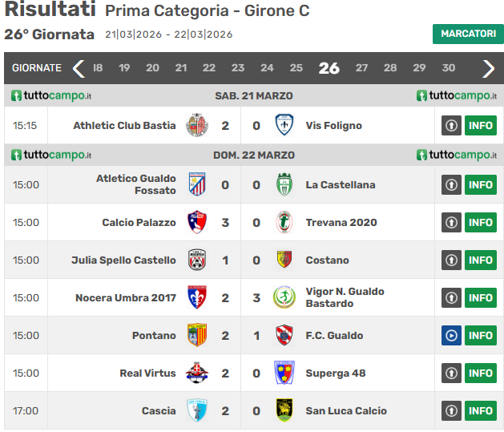Go to next giornate with right arrow
The width and height of the screenshot is (504, 432).
pyautogui.click(x=488, y=68)
